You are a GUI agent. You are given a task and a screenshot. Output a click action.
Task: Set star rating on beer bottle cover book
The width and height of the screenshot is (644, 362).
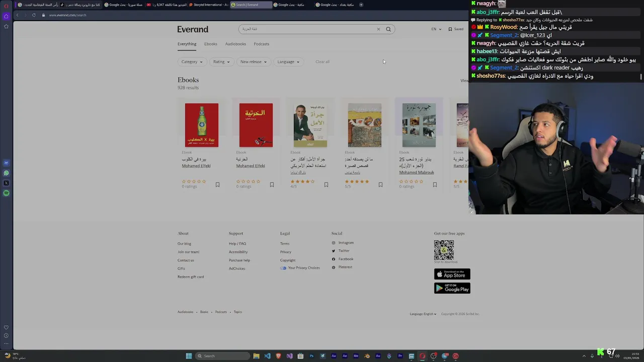[194, 182]
